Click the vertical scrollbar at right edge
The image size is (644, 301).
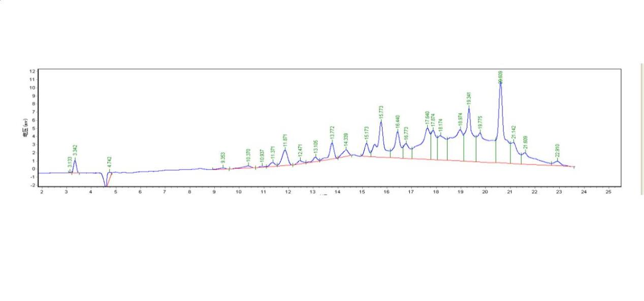click(x=641, y=129)
